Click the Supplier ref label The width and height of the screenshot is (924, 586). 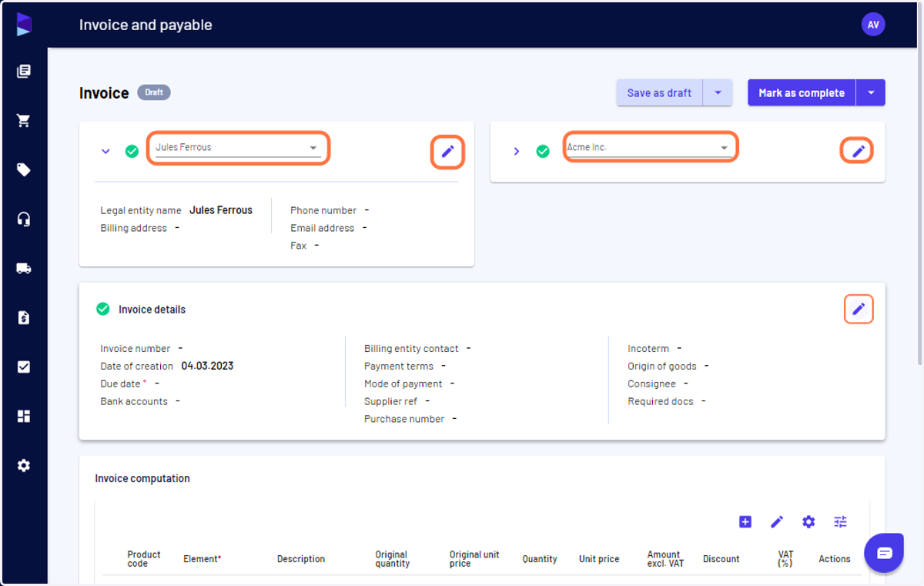(x=391, y=401)
